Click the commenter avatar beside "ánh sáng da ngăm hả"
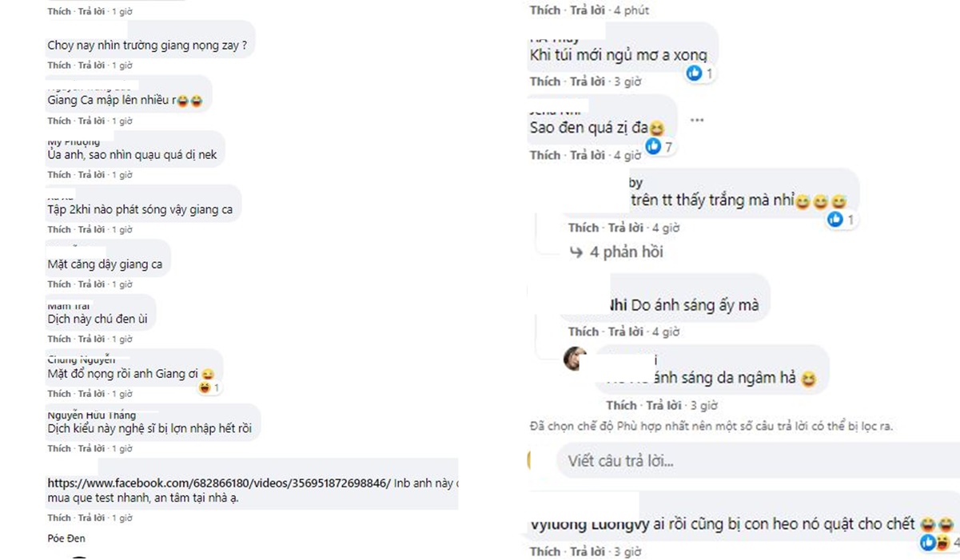 [575, 359]
